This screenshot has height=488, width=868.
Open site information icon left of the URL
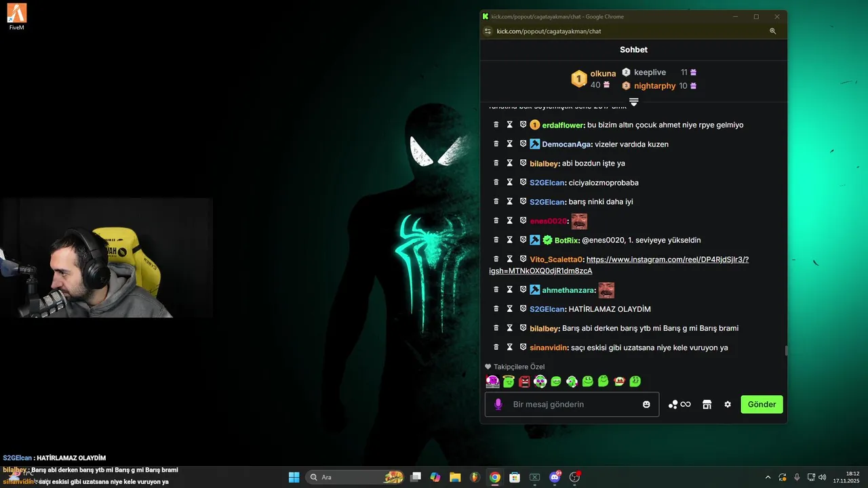pos(488,31)
